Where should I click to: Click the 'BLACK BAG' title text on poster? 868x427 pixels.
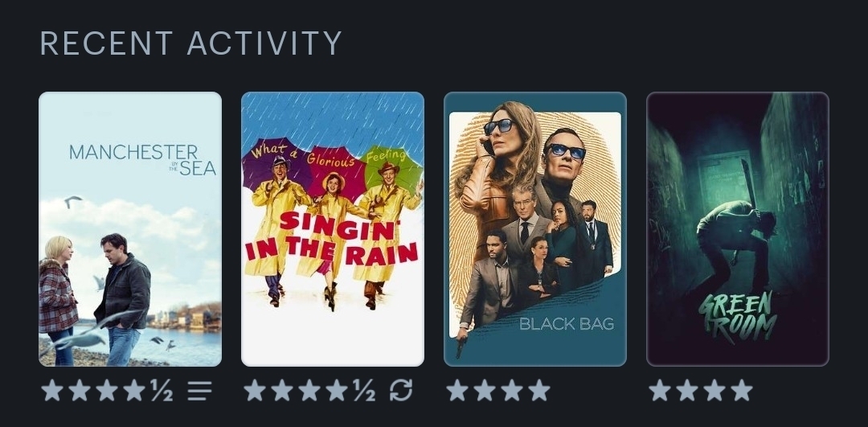[567, 324]
